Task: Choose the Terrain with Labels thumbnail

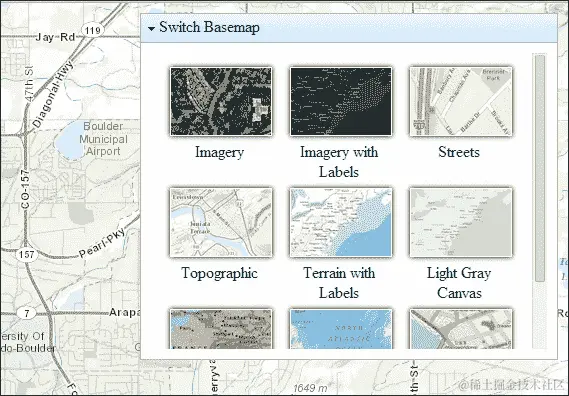Action: click(x=341, y=222)
